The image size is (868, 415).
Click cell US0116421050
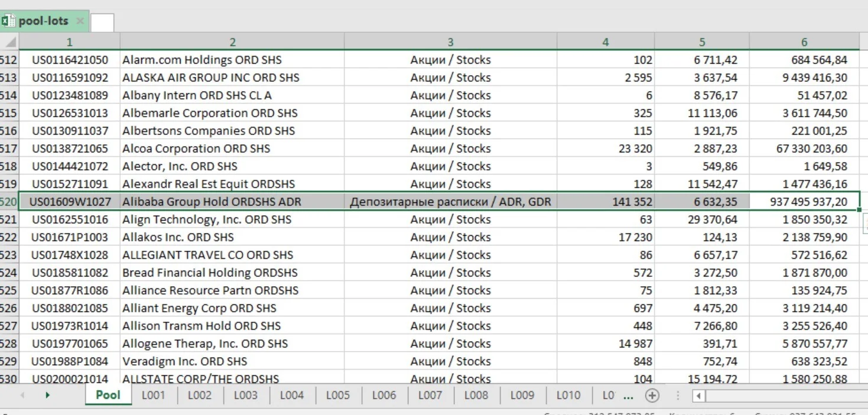pos(70,60)
